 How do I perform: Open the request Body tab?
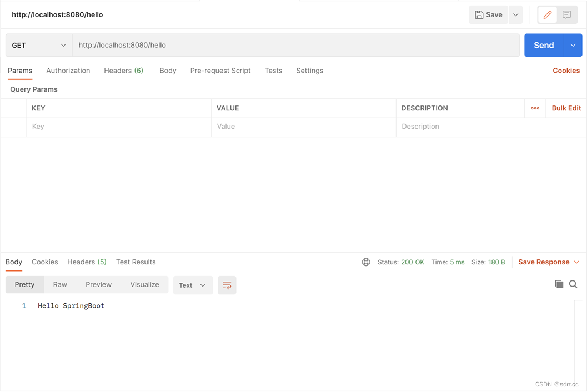(x=168, y=71)
